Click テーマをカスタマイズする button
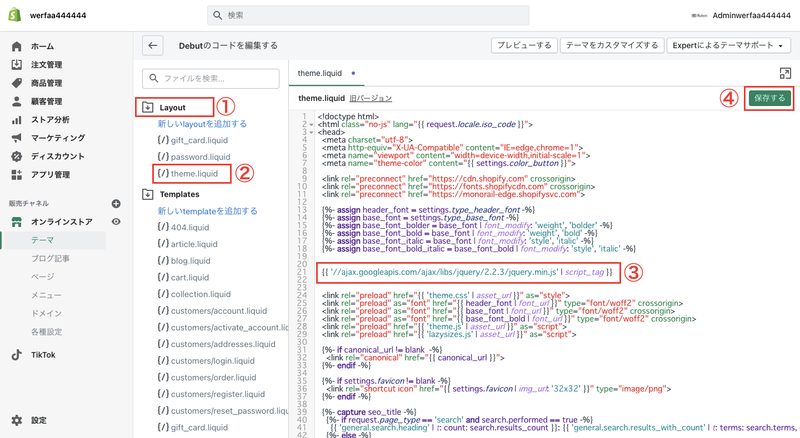800x438 pixels. tap(612, 45)
